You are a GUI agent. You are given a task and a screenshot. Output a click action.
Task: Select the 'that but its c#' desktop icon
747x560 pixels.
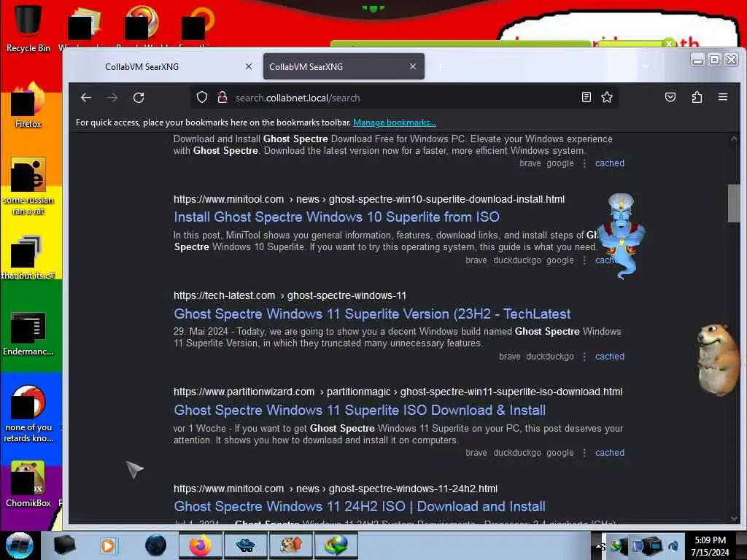(x=28, y=257)
